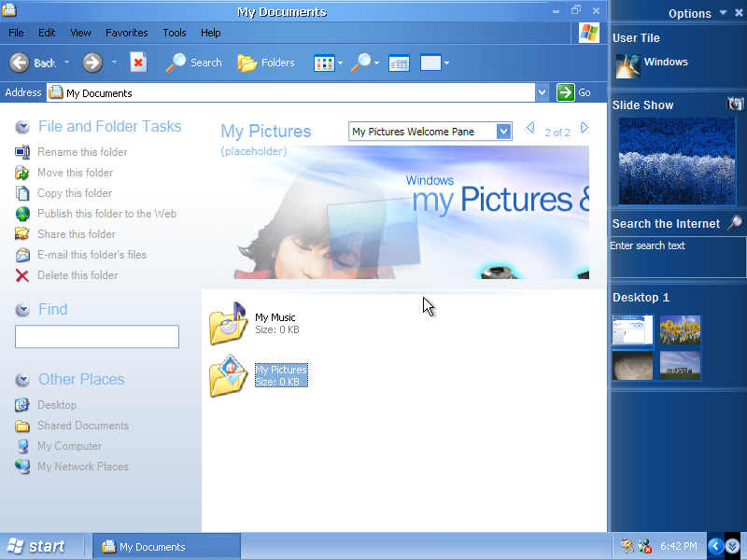The height and width of the screenshot is (560, 747).
Task: Open the Favorites menu
Action: point(127,33)
